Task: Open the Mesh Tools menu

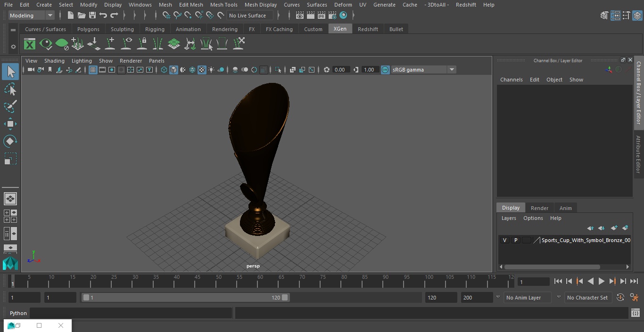Action: point(223,5)
